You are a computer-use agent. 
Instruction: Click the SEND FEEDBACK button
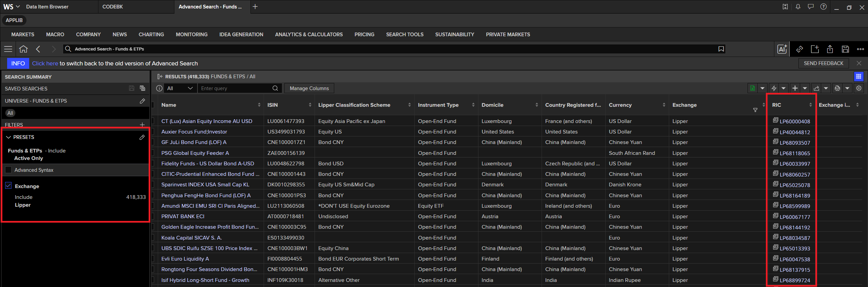tap(823, 63)
